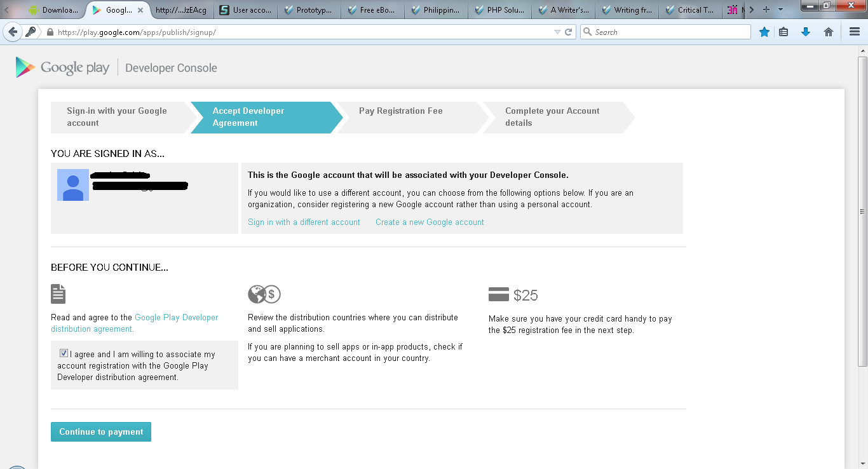Image resolution: width=868 pixels, height=469 pixels.
Task: Click the padlock site security icon
Action: click(x=50, y=32)
